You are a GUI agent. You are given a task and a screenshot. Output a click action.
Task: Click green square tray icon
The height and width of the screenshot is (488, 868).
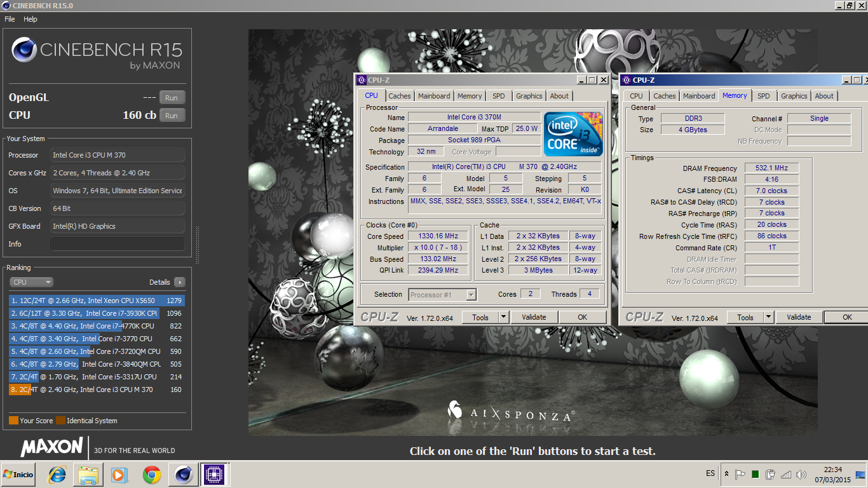(x=755, y=474)
